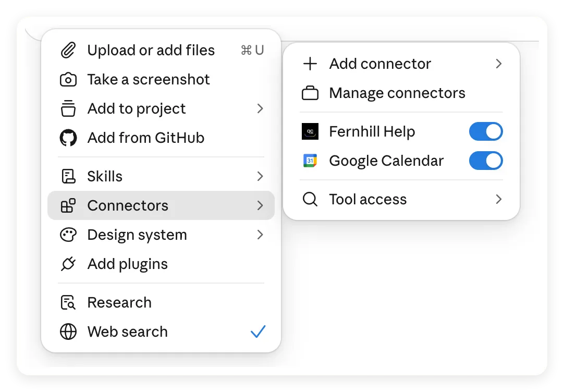Click the Research document-search icon
Screen dimensions: 564x392
click(x=68, y=302)
